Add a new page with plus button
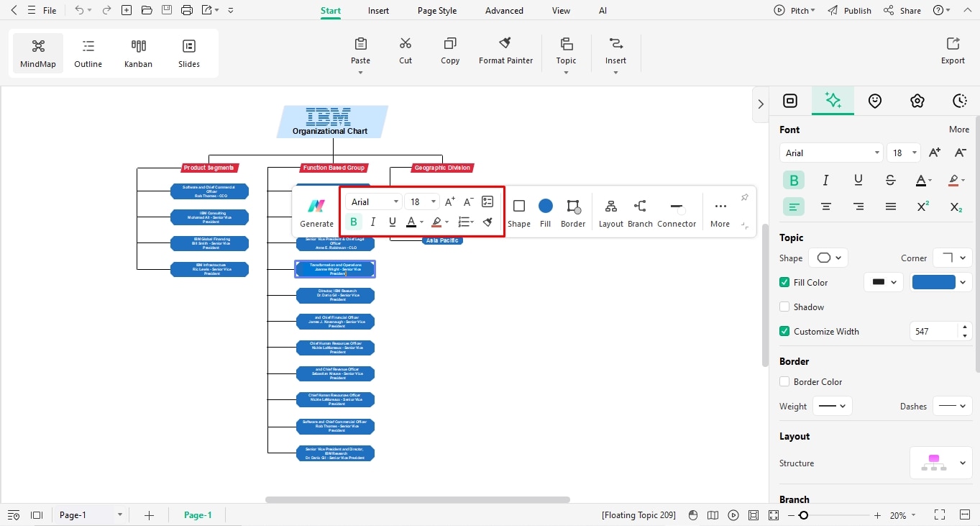980x526 pixels. pyautogui.click(x=149, y=515)
